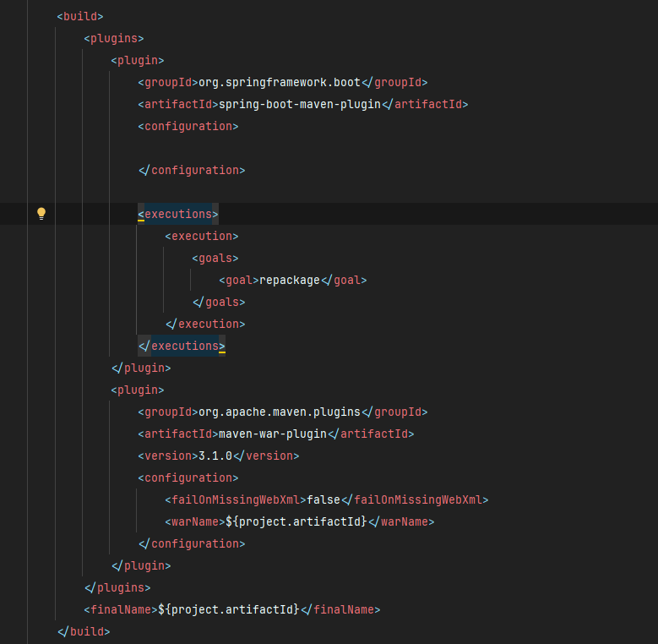Click the opening execution tag

point(202,236)
